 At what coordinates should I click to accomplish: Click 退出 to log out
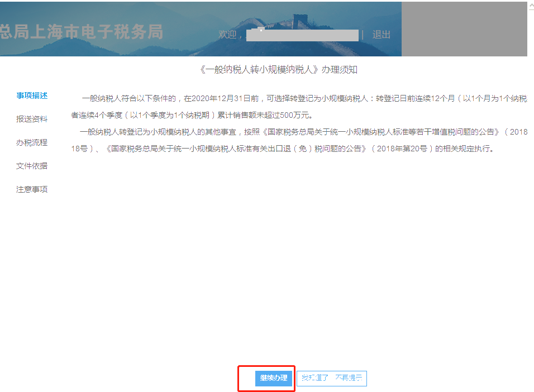pos(380,35)
